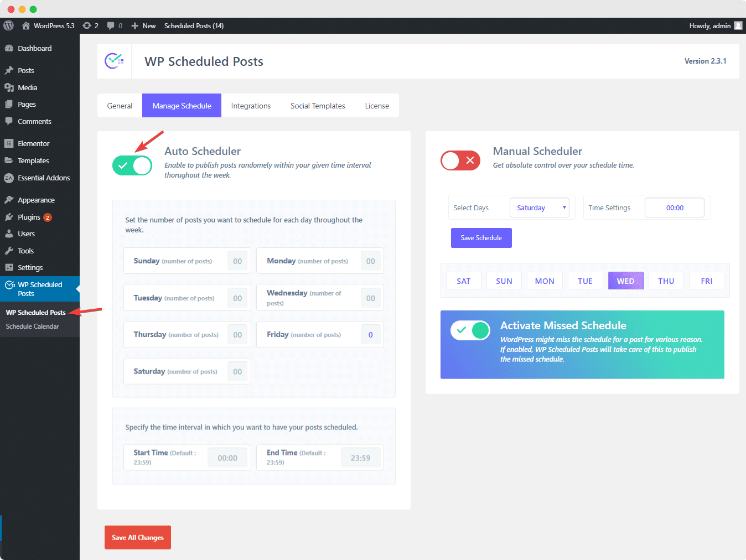Open the updates icon showing 2
Viewport: 746px width, 560px height.
[x=87, y=25]
